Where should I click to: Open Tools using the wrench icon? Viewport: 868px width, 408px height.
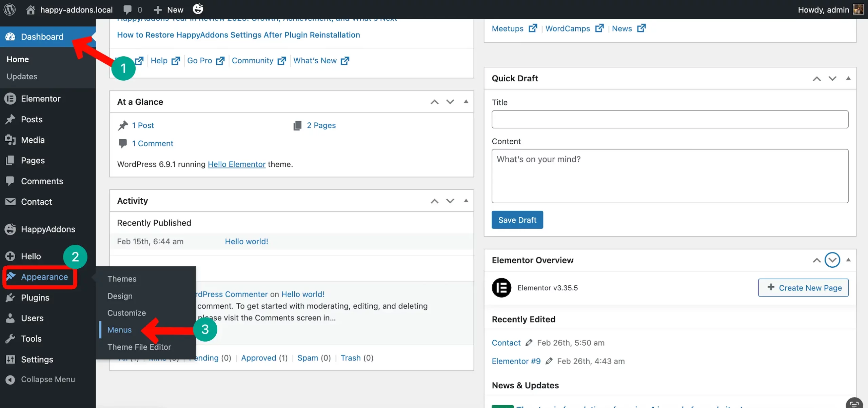coord(10,338)
